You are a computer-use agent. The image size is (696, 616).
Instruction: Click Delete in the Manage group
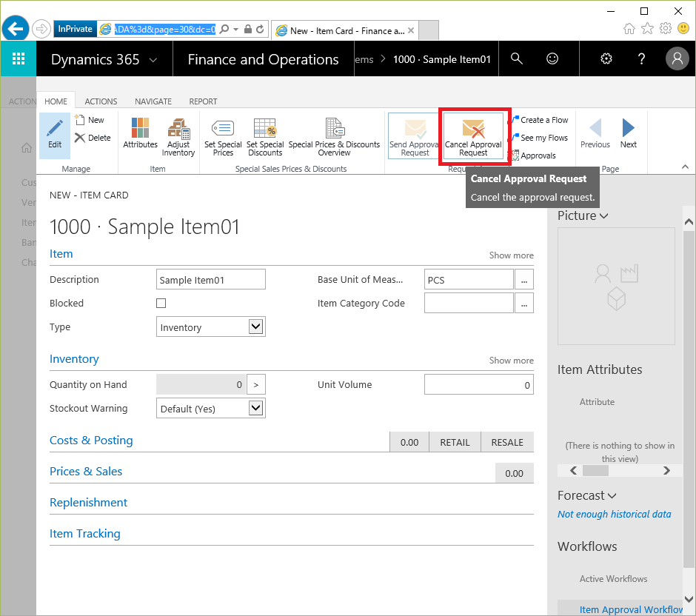[x=93, y=138]
